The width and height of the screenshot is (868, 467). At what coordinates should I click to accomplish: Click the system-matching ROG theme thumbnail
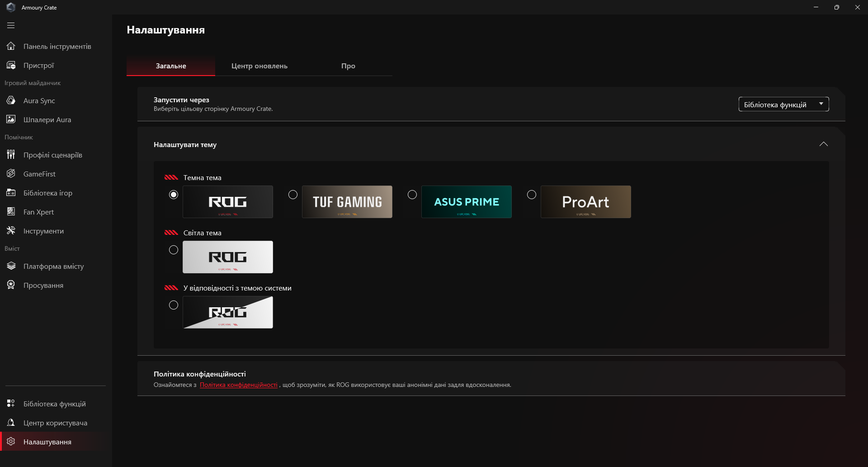click(228, 312)
